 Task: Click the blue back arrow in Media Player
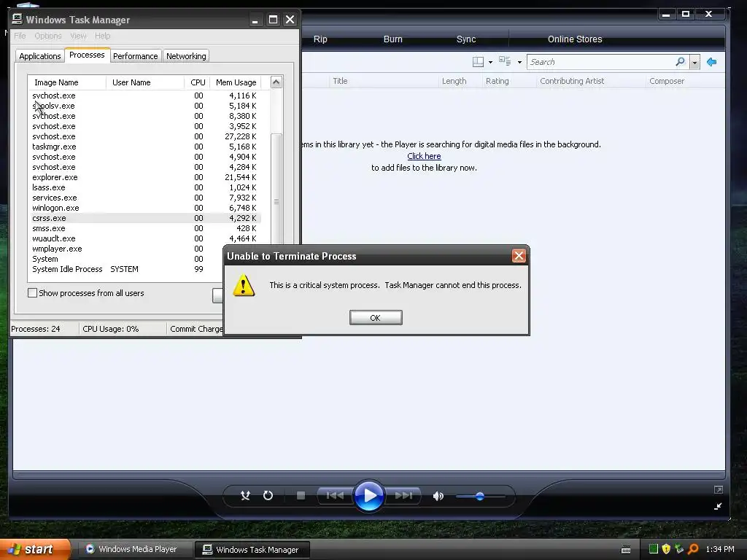[x=712, y=62]
